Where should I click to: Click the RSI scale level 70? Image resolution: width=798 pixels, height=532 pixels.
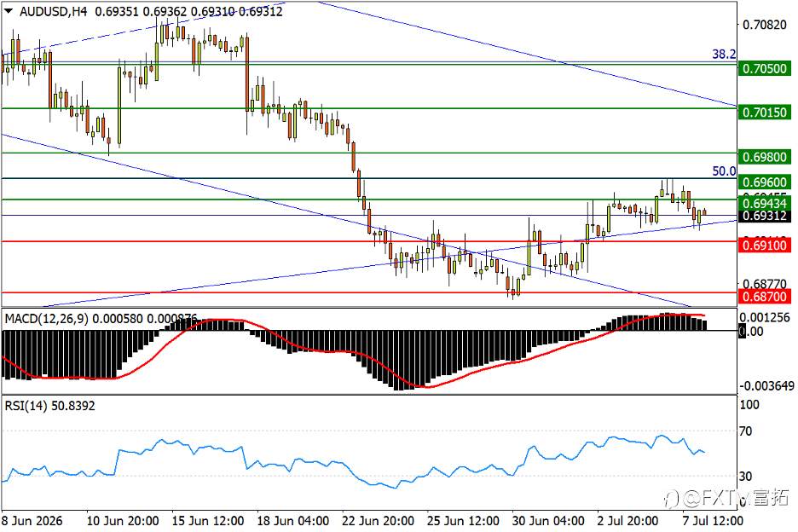(x=746, y=431)
